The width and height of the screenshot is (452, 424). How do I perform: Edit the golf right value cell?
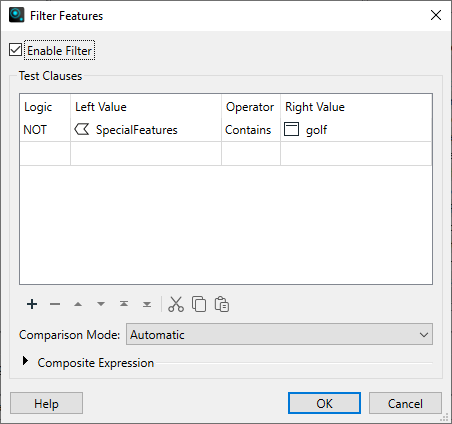356,130
